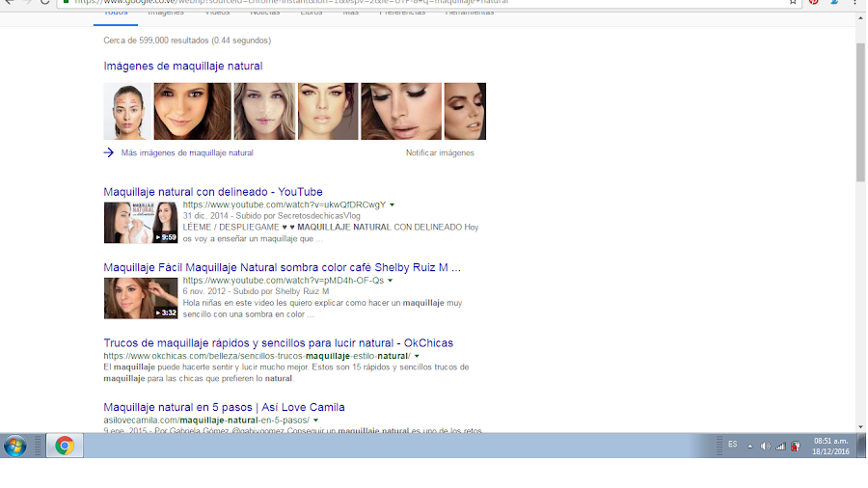Screen dimensions: 868x488
Task: Click the arrow icon beside 'Más imágenes'
Action: point(108,152)
